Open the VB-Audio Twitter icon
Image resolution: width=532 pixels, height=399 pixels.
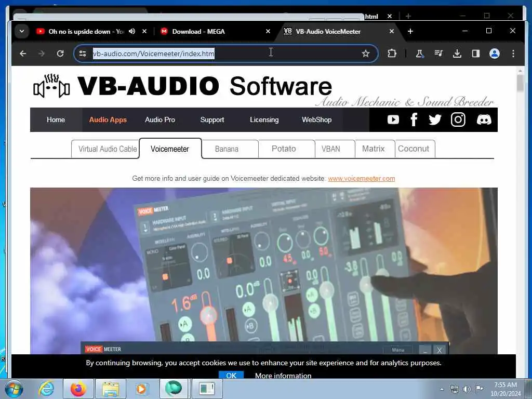(x=435, y=120)
